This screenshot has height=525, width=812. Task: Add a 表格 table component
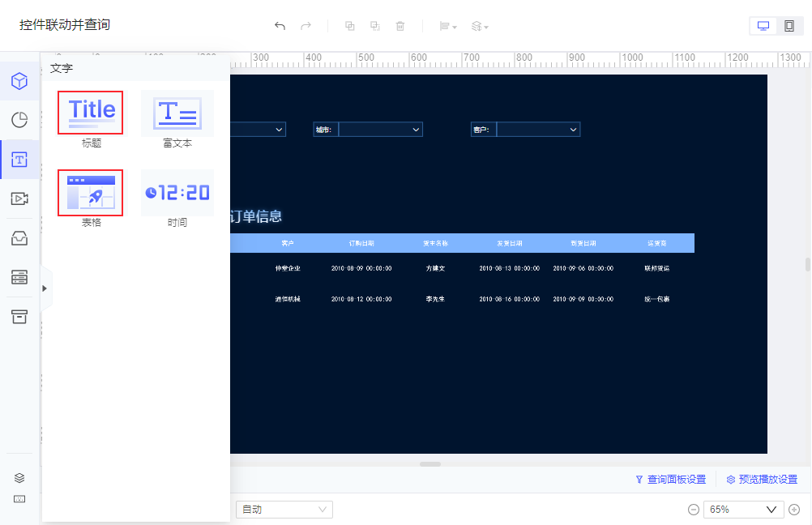tap(91, 193)
